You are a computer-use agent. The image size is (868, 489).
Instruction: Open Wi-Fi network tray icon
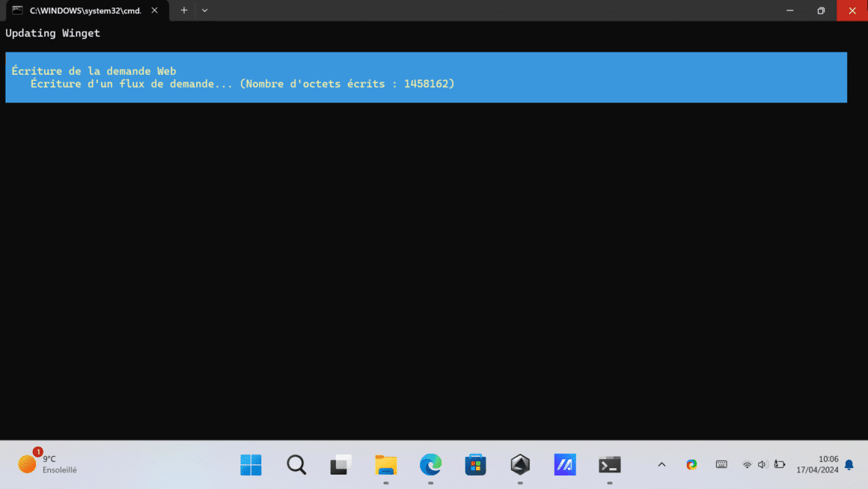(748, 464)
